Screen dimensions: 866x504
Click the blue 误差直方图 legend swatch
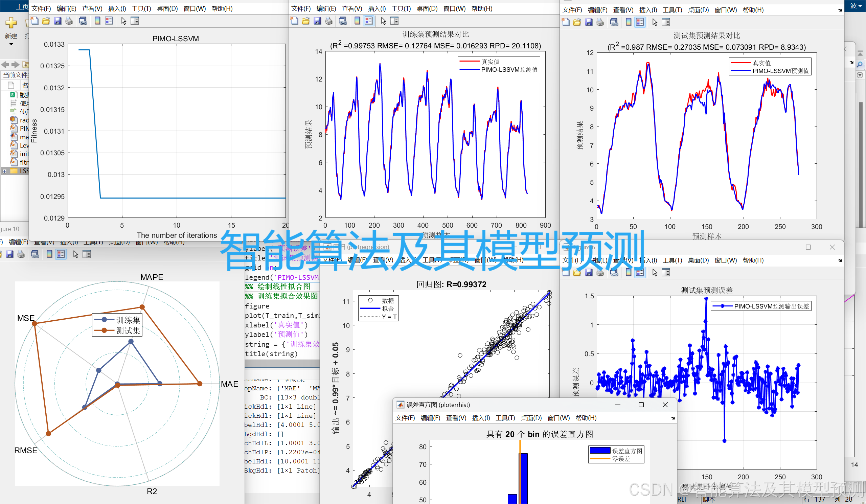tap(600, 451)
